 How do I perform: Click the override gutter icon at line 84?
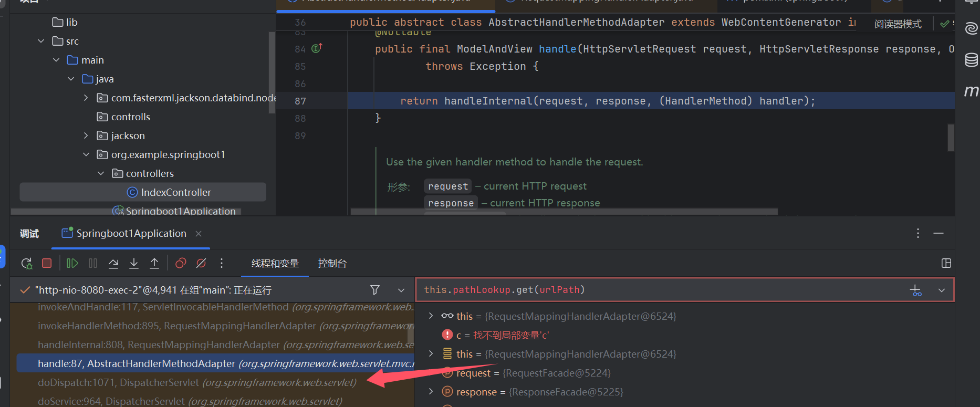[x=317, y=48]
